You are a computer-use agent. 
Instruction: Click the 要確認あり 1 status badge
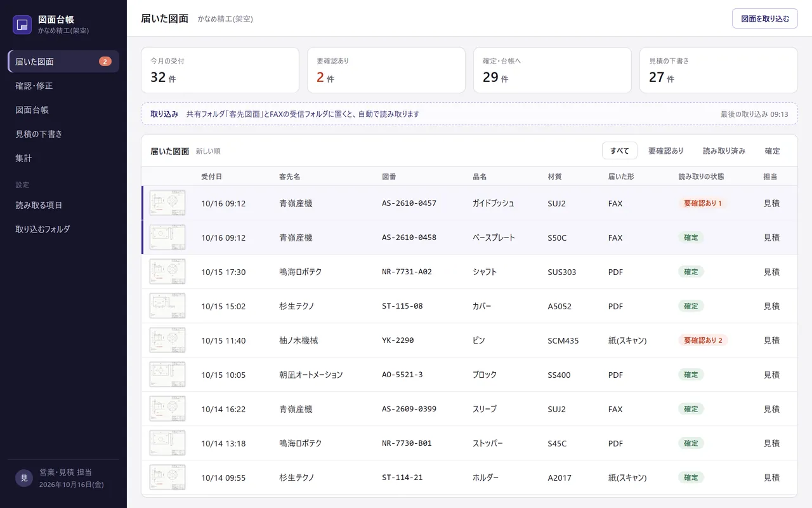703,203
